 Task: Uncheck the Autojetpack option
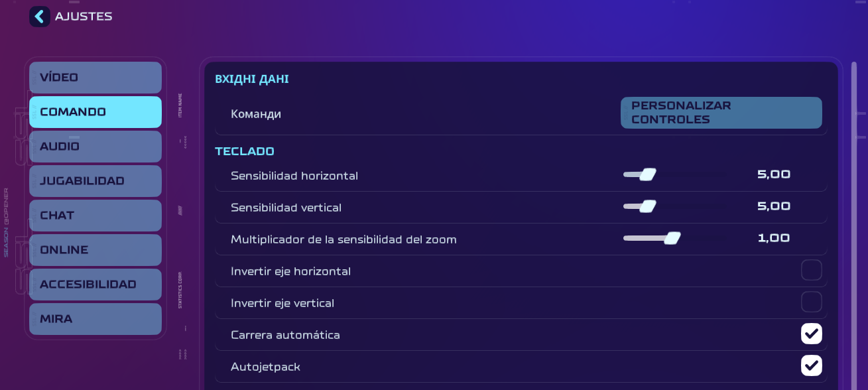pyautogui.click(x=811, y=365)
